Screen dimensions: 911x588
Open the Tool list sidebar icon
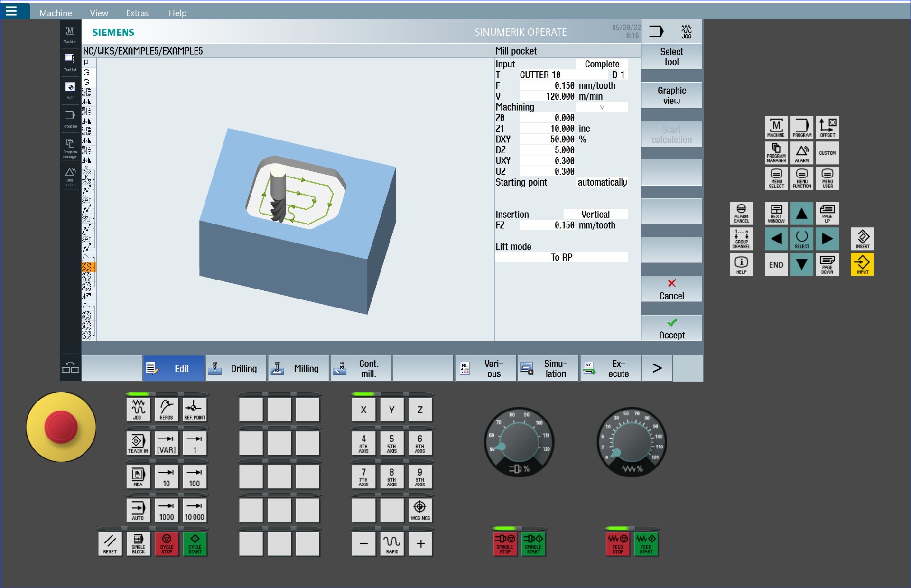70,62
